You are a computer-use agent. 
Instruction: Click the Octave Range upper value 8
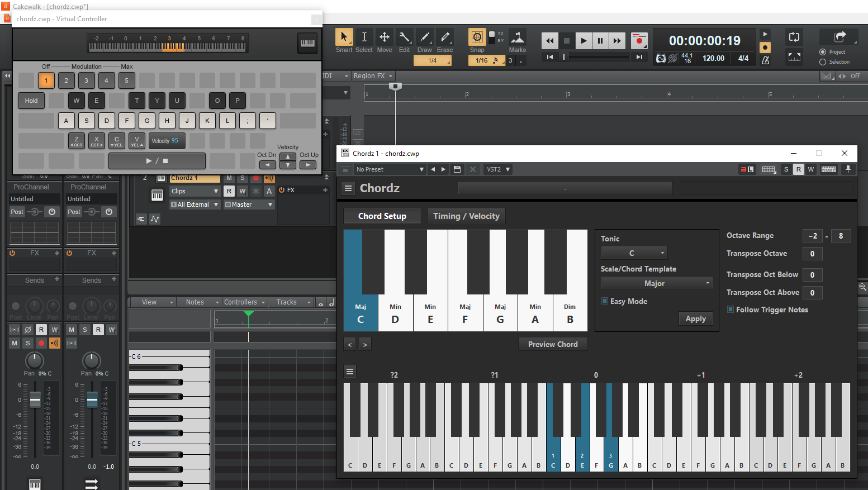(841, 236)
